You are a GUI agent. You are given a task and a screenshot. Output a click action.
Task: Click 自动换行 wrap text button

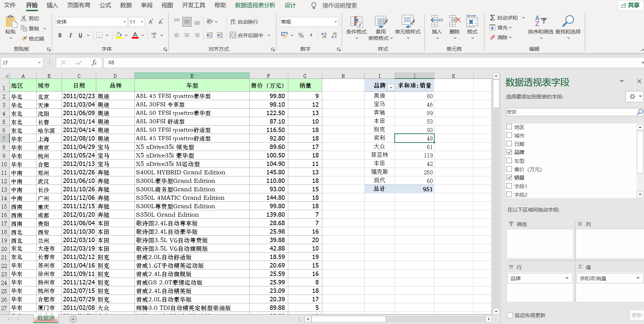click(x=244, y=22)
